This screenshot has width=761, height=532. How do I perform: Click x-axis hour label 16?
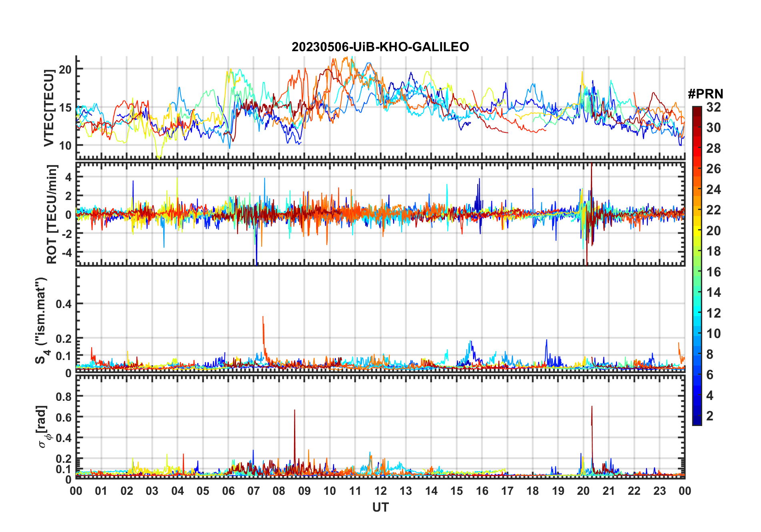coord(482,491)
